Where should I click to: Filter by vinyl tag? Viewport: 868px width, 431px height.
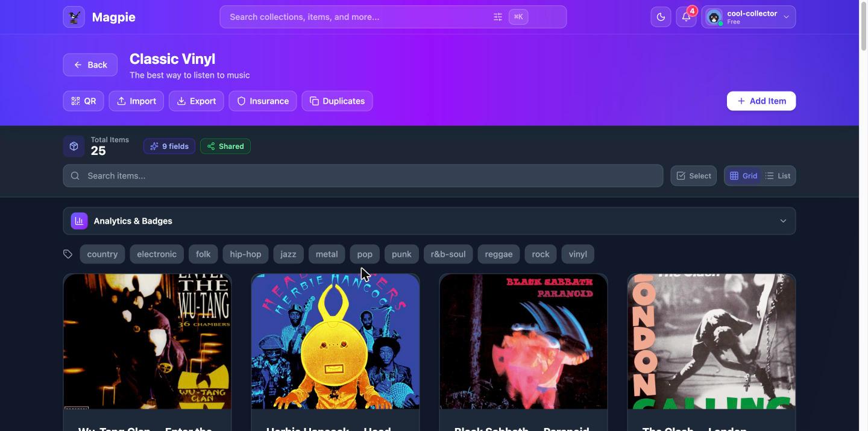[577, 254]
